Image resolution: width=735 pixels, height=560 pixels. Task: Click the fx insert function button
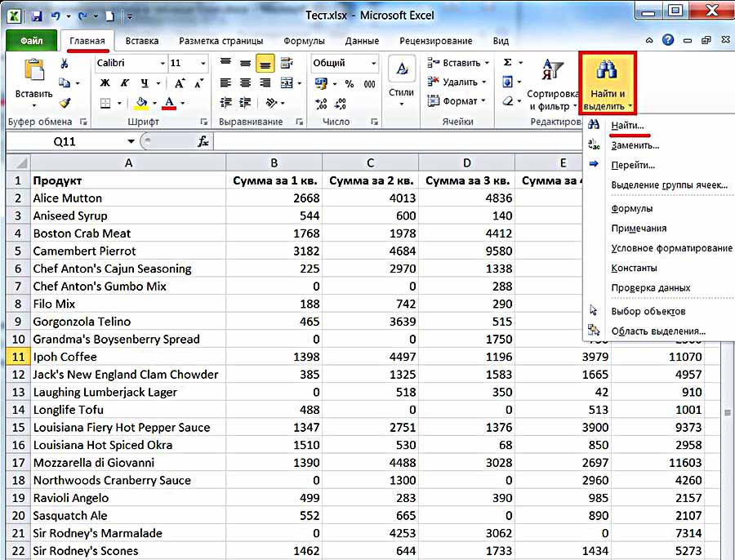(x=203, y=141)
